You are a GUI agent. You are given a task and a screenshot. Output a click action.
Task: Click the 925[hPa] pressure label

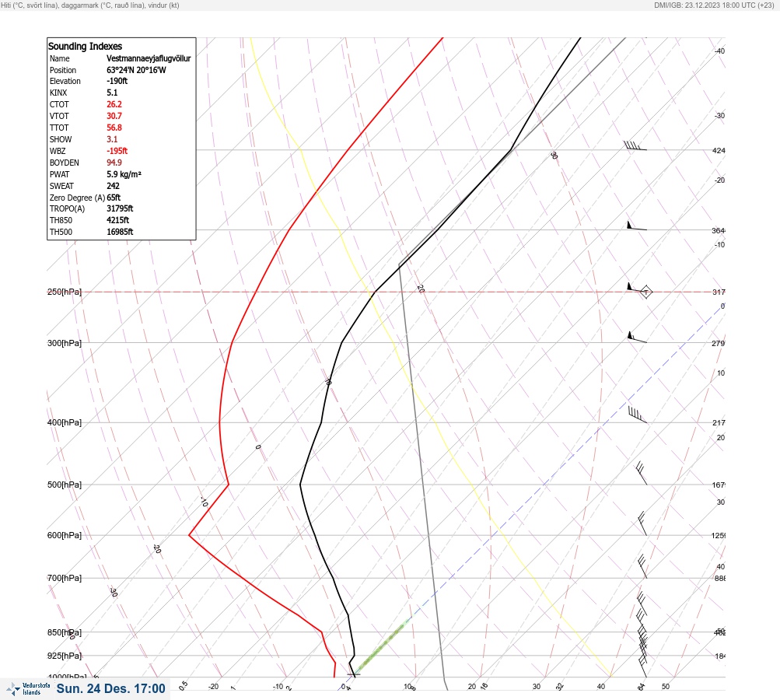point(65,656)
